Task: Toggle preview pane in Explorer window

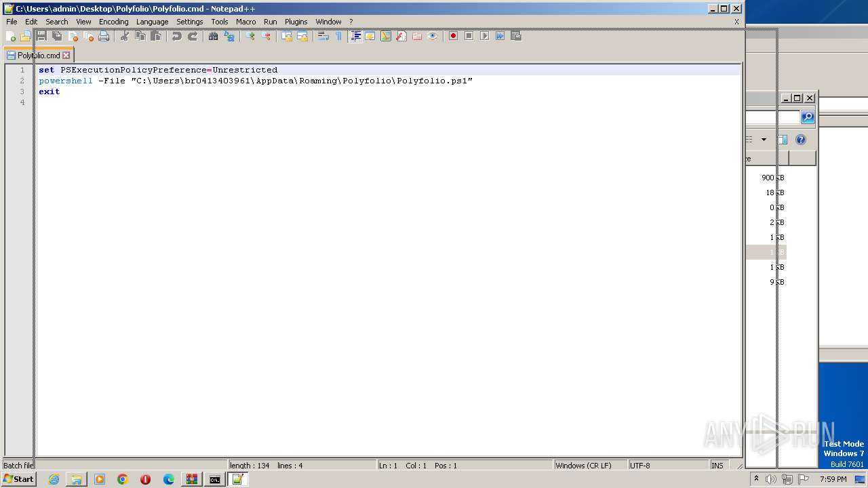Action: click(782, 140)
